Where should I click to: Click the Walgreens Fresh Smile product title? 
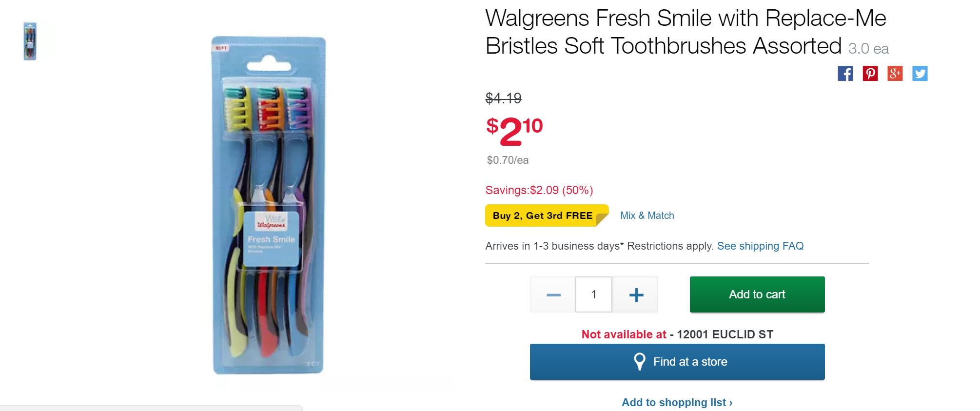685,32
